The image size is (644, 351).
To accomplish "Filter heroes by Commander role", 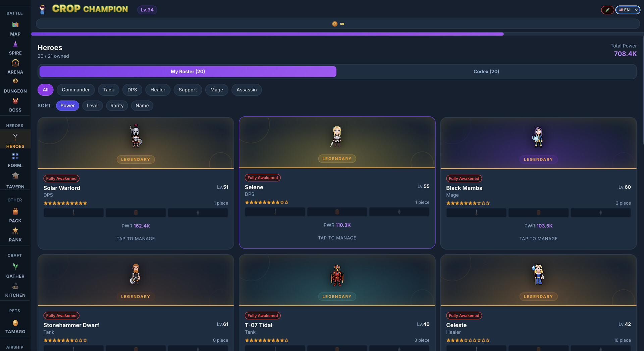I will point(75,90).
